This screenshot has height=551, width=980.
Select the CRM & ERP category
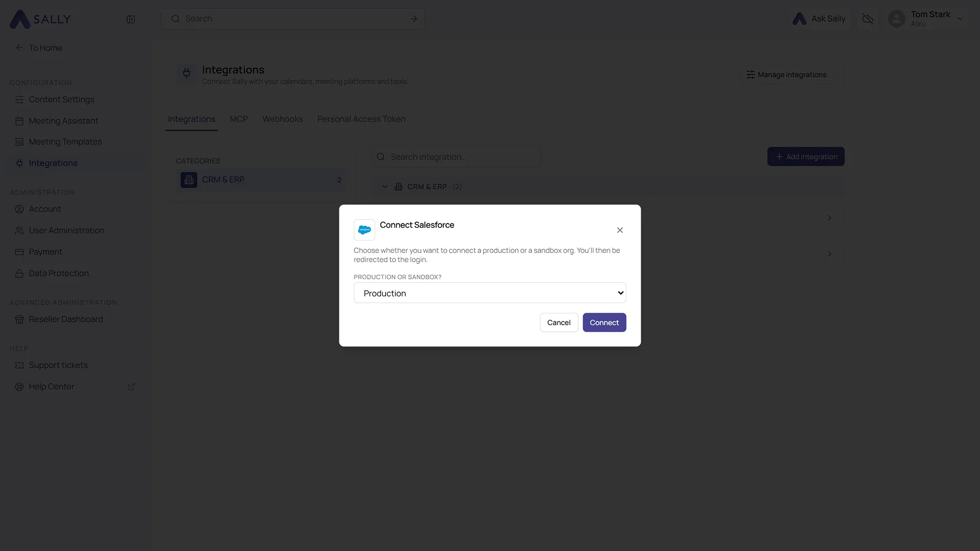(262, 180)
